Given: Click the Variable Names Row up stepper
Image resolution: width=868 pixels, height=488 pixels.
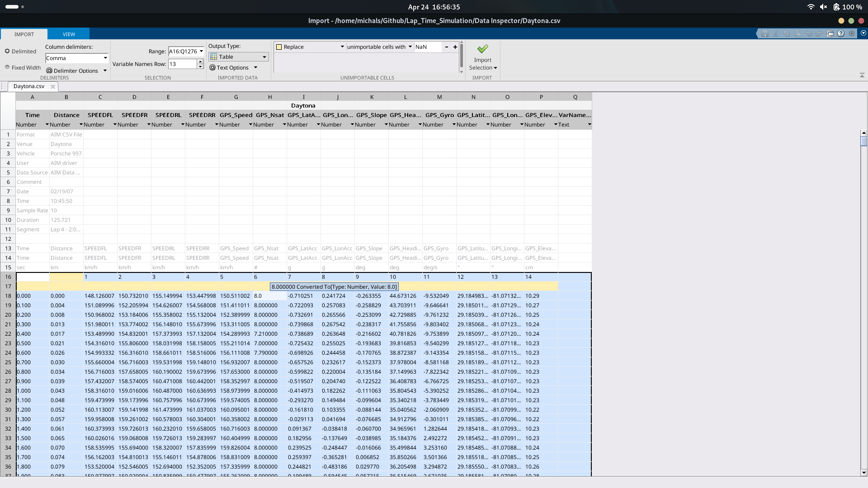Looking at the screenshot, I should pos(201,61).
